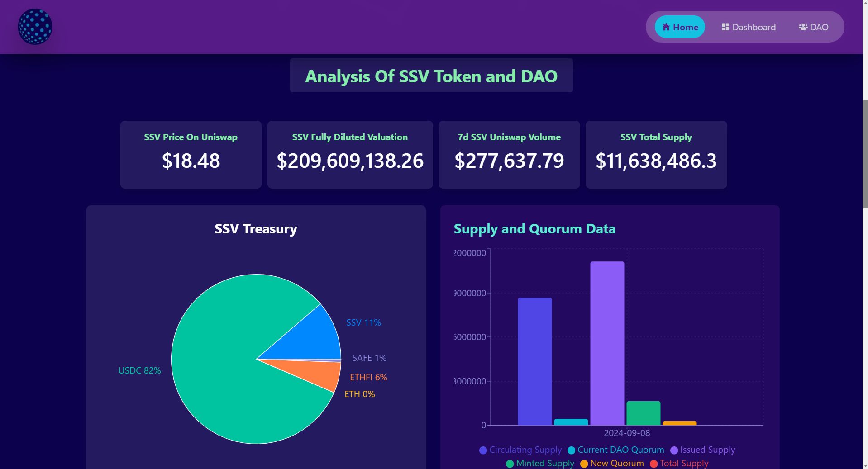This screenshot has height=469, width=868.
Task: Toggle Issued Supply legend dot
Action: click(x=674, y=450)
